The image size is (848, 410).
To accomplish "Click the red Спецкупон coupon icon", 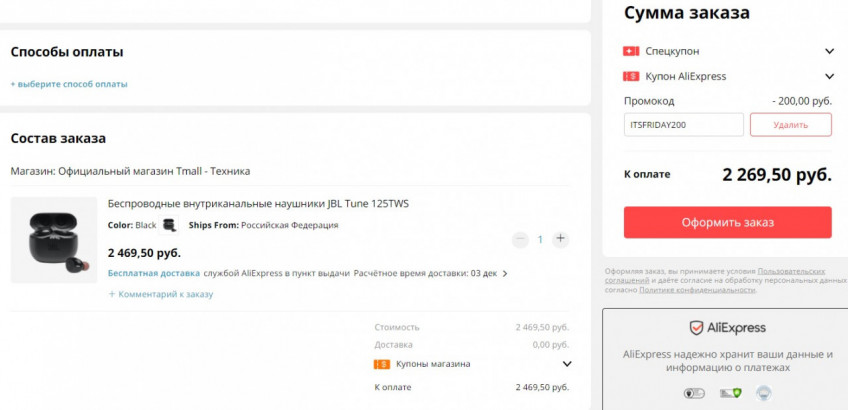I will (x=631, y=51).
